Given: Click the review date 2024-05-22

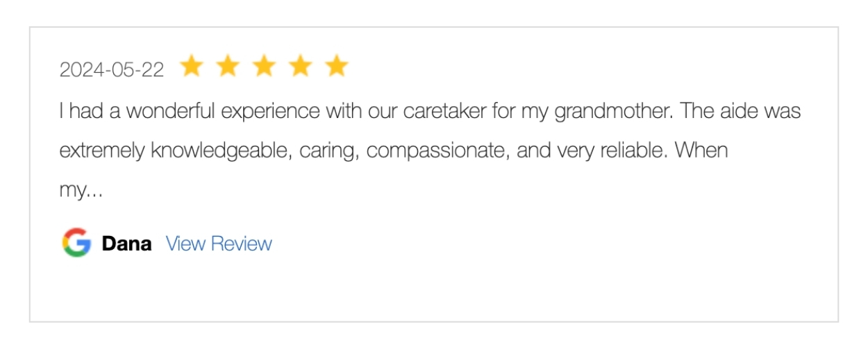Looking at the screenshot, I should coord(112,70).
